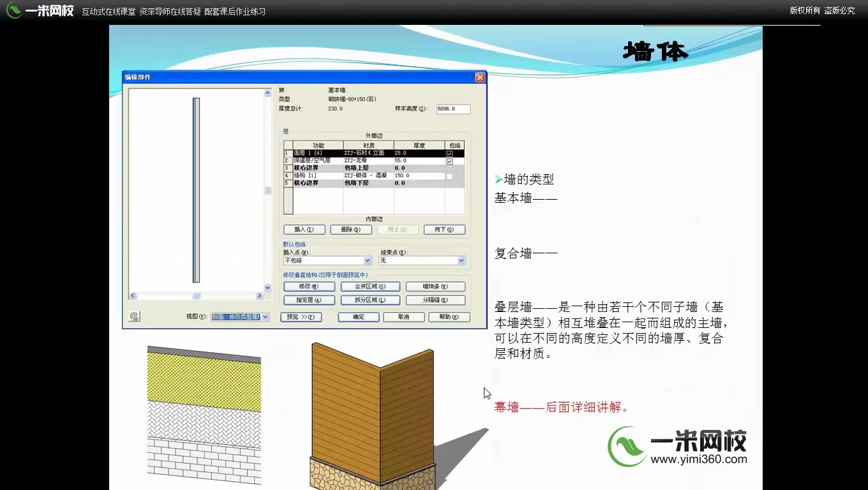The image size is (868, 490).
Task: Open the 插入点 dropdown showing 不包络
Action: point(327,261)
